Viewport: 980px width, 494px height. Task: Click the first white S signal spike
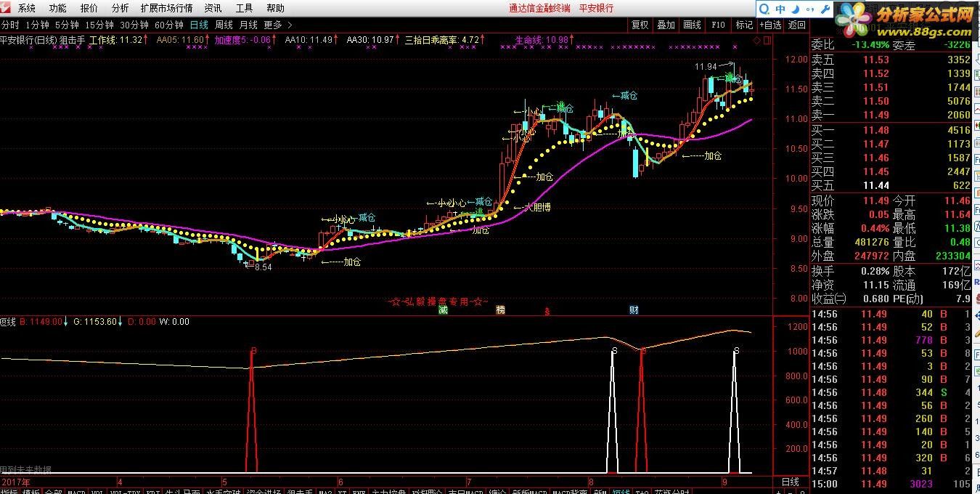click(x=613, y=410)
